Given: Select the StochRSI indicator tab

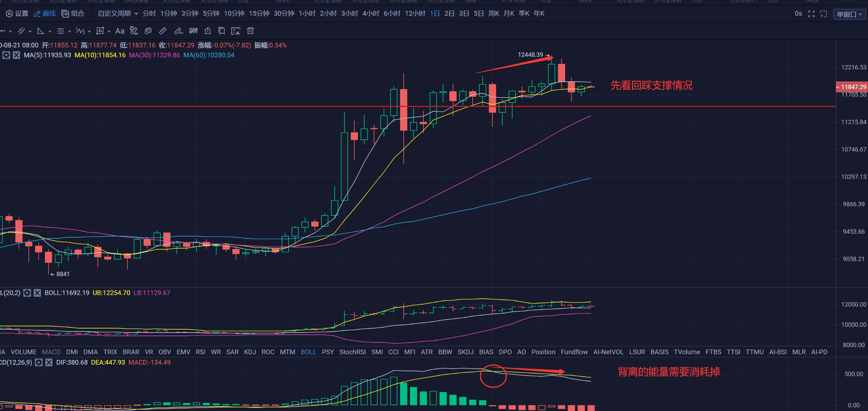Looking at the screenshot, I should point(353,352).
